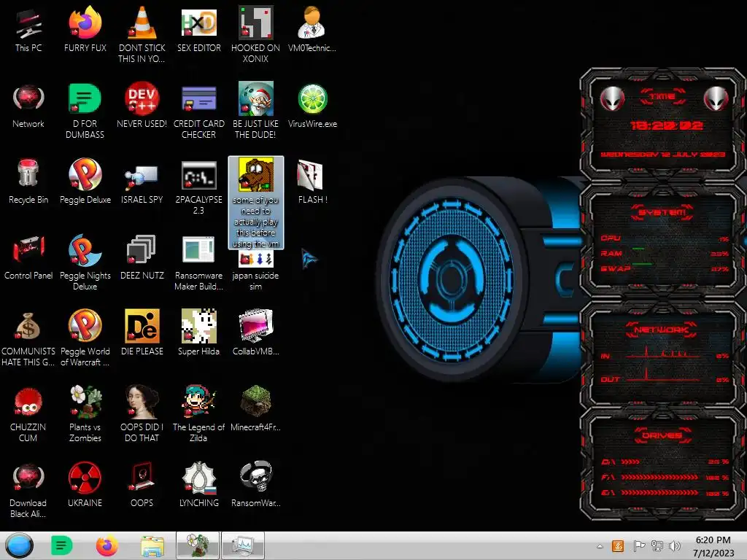Select the LYNCHING noose icon
This screenshot has width=747, height=560.
199,477
